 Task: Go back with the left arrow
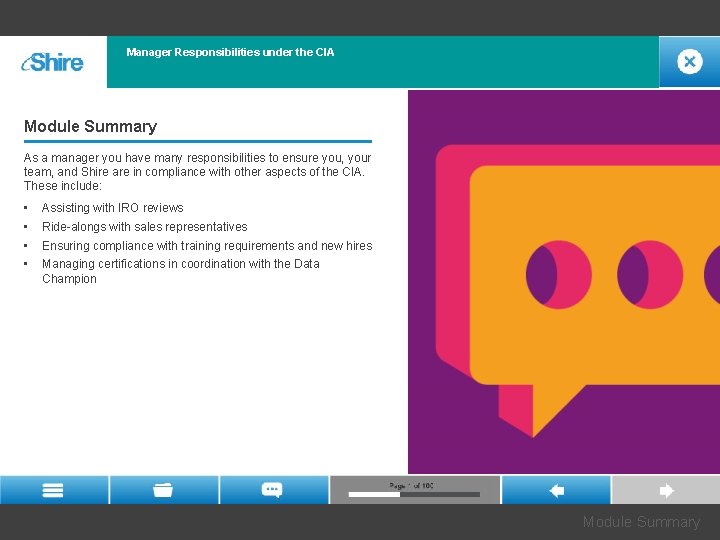(556, 490)
